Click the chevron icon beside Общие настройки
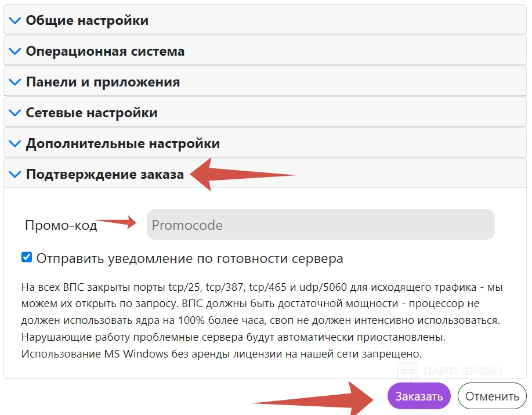The width and height of the screenshot is (532, 415). click(x=15, y=20)
